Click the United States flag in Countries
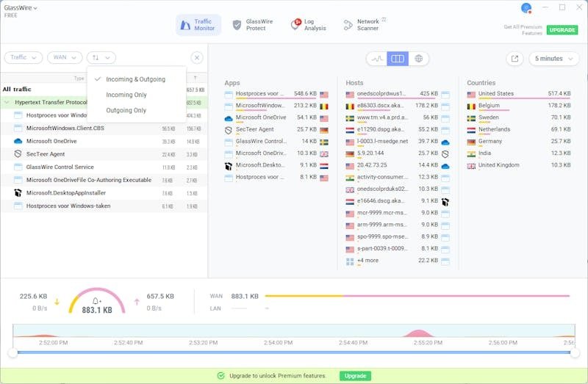 (x=471, y=95)
